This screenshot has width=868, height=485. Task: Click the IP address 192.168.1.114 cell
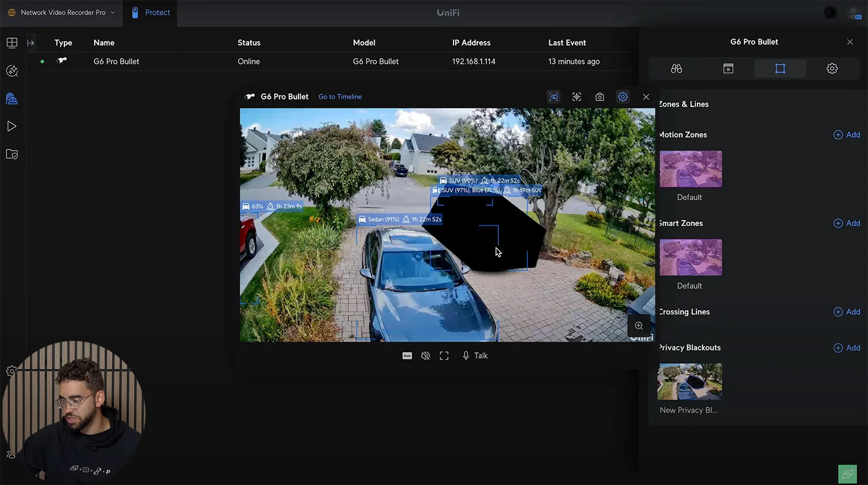pos(474,61)
